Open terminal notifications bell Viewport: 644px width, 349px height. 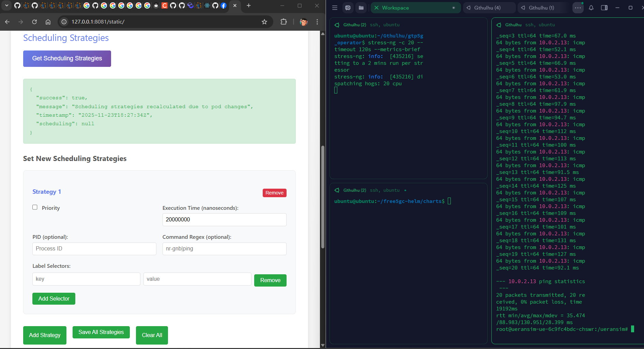[x=591, y=8]
